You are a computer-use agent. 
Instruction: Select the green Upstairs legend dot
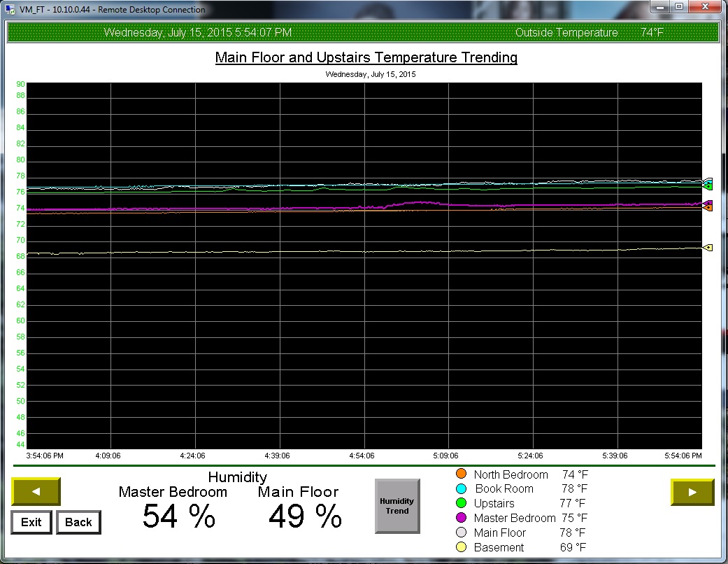click(x=461, y=503)
